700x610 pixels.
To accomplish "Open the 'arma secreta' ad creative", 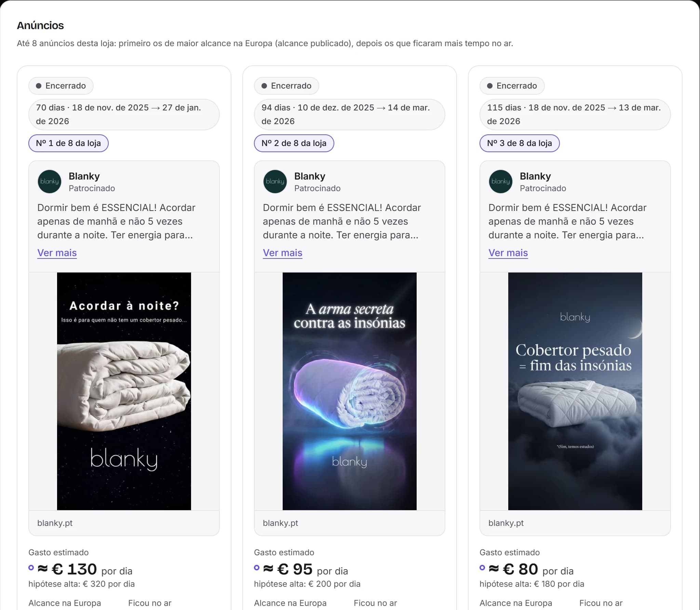I will point(350,391).
